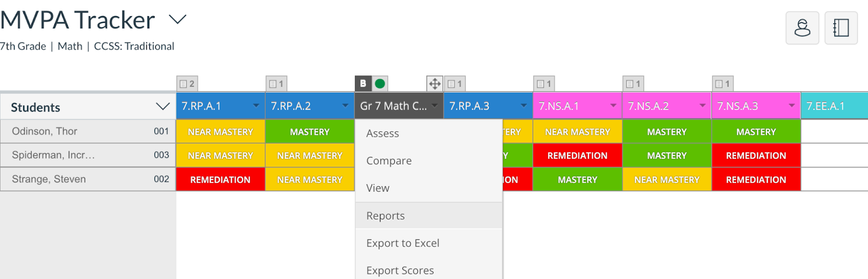
Task: Open the 7.NS.A.3 column dropdown arrow
Action: point(792,106)
